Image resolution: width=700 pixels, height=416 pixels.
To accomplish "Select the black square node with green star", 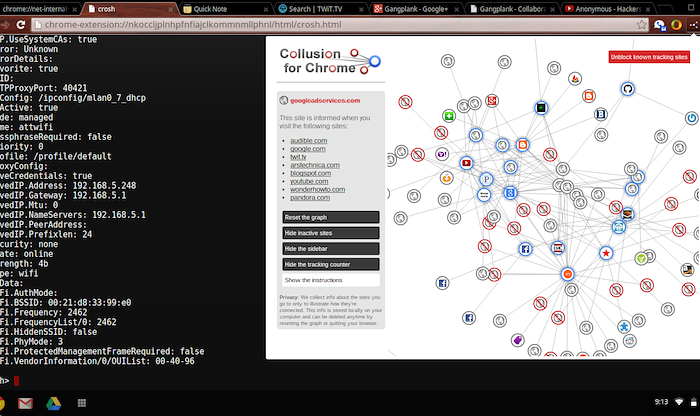I will pyautogui.click(x=541, y=108).
